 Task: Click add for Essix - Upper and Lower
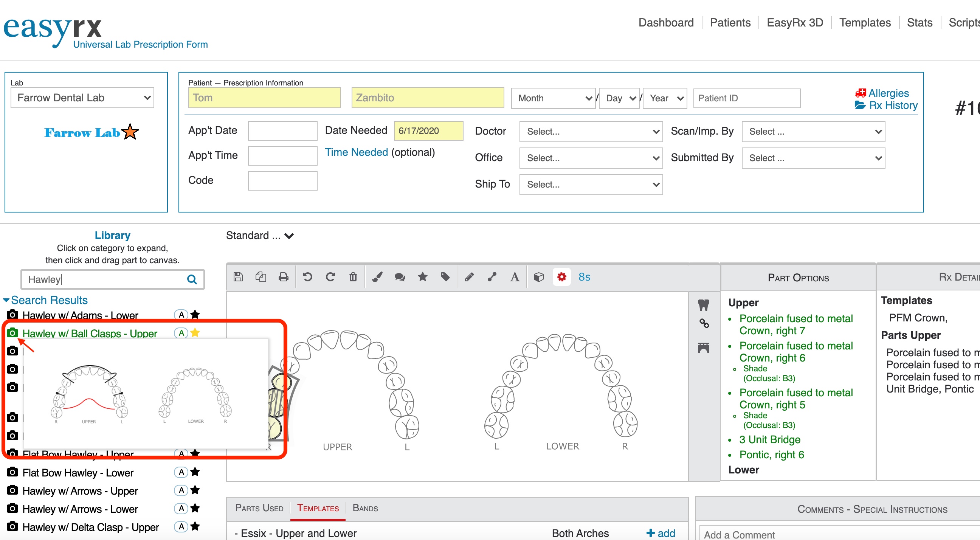(x=661, y=533)
